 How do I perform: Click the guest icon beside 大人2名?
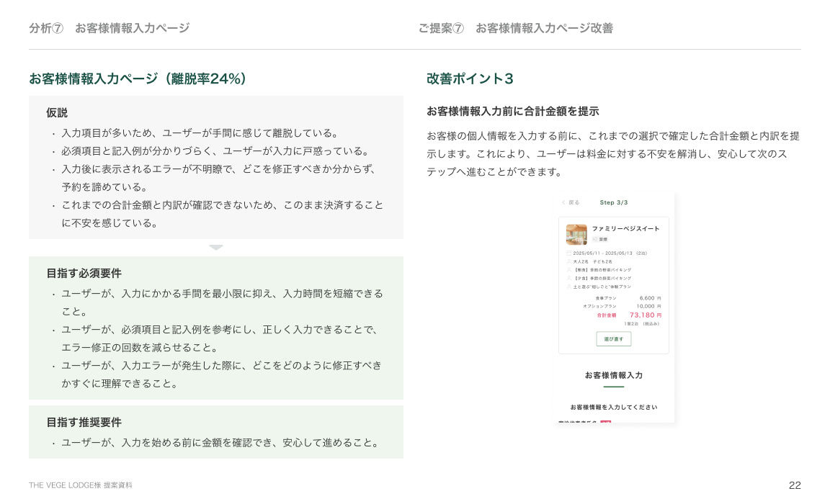pos(568,261)
